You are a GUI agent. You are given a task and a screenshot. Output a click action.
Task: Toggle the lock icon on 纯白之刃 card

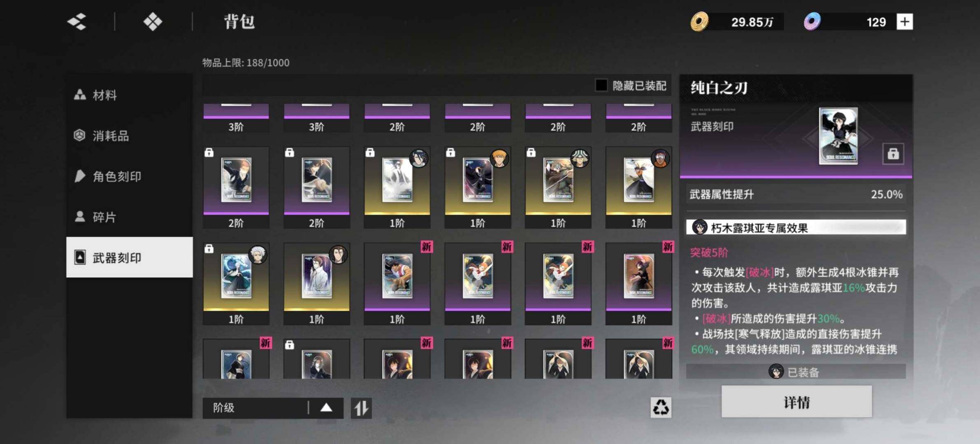click(x=893, y=154)
